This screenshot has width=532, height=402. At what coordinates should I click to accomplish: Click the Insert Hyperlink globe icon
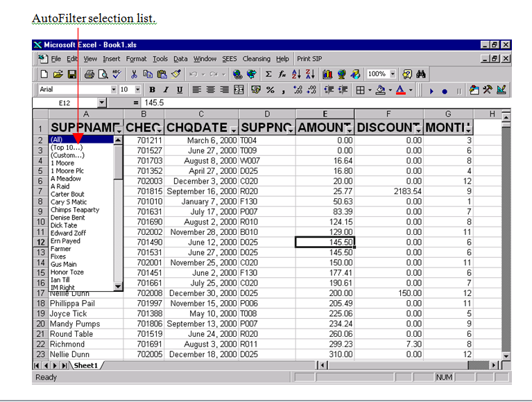(x=237, y=74)
